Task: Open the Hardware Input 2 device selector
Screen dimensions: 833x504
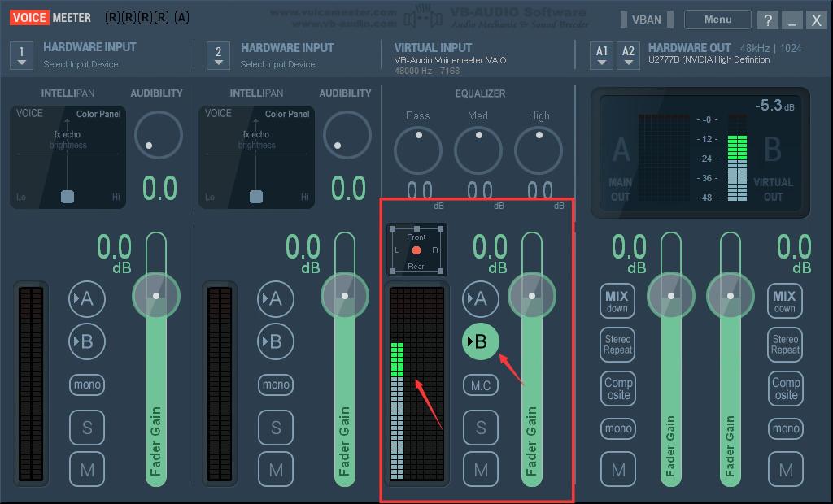Action: tap(218, 55)
